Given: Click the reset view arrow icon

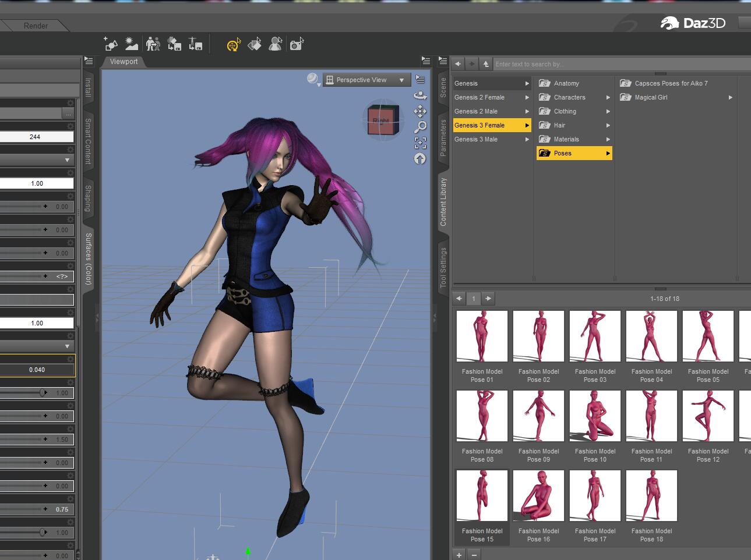Looking at the screenshot, I should pos(419,158).
